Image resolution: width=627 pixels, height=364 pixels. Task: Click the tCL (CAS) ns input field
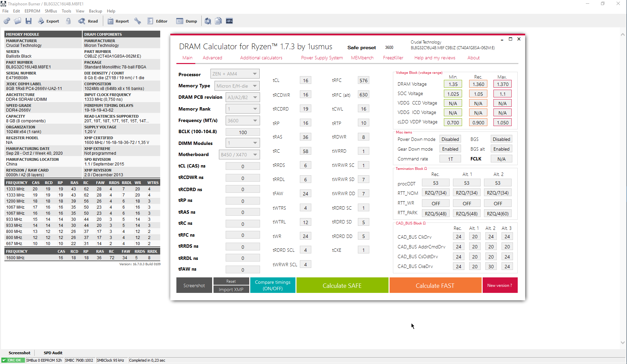[x=243, y=166]
